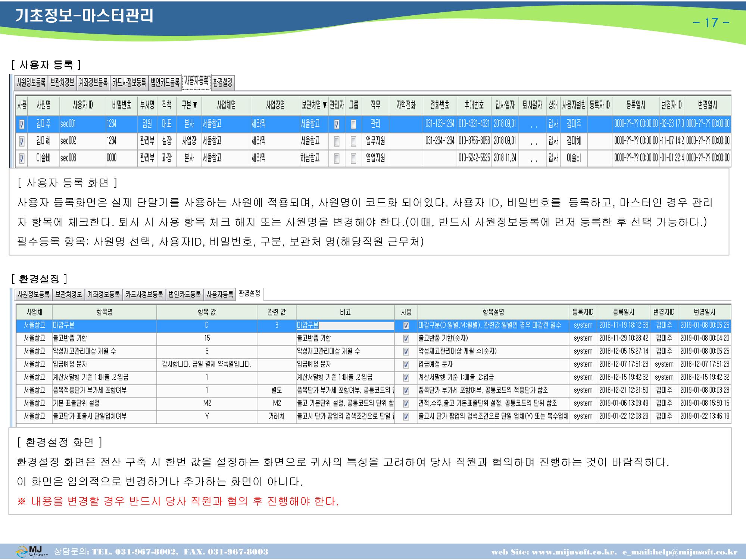Image resolution: width=746 pixels, height=560 pixels.
Task: Toggle 사용 checkbox for 출고반품 기한 setting
Action: point(406,339)
